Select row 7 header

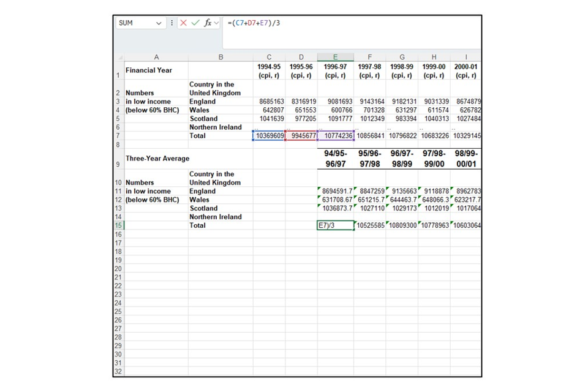pos(118,135)
